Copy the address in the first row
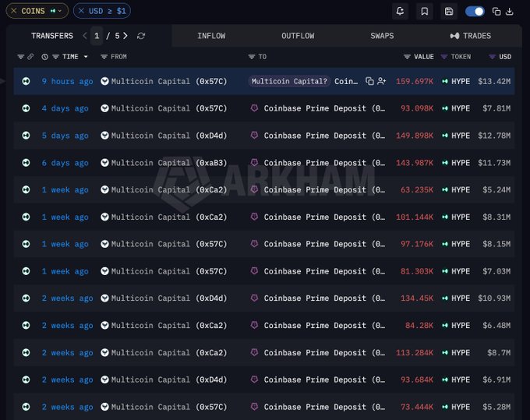The image size is (530, 420). tap(369, 81)
